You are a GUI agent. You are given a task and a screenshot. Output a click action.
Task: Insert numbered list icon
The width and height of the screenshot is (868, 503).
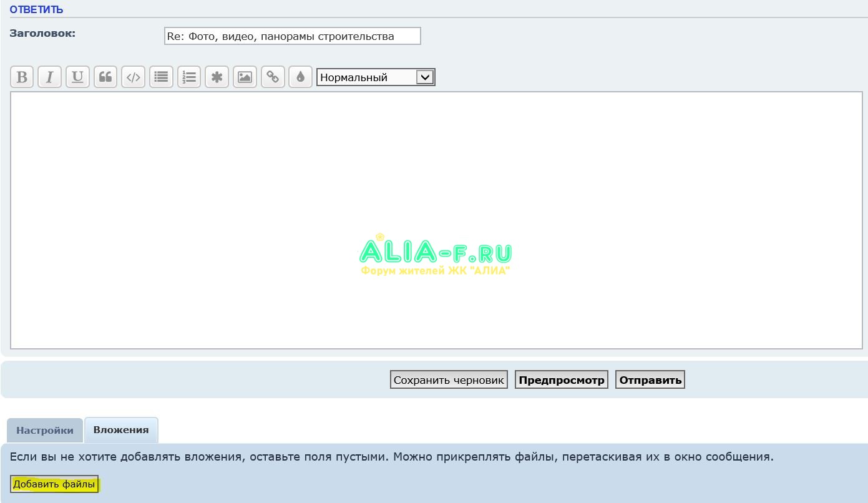coord(189,77)
